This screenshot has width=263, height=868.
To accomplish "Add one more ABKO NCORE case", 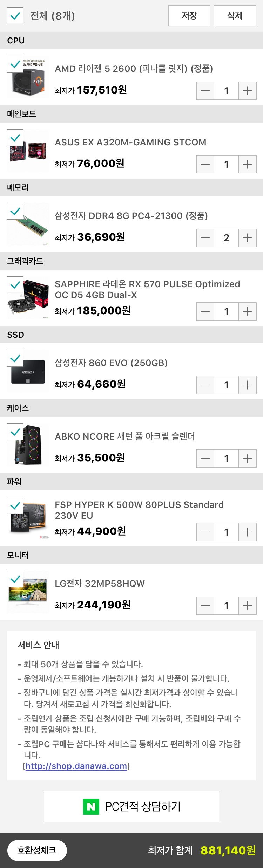I will point(247,459).
